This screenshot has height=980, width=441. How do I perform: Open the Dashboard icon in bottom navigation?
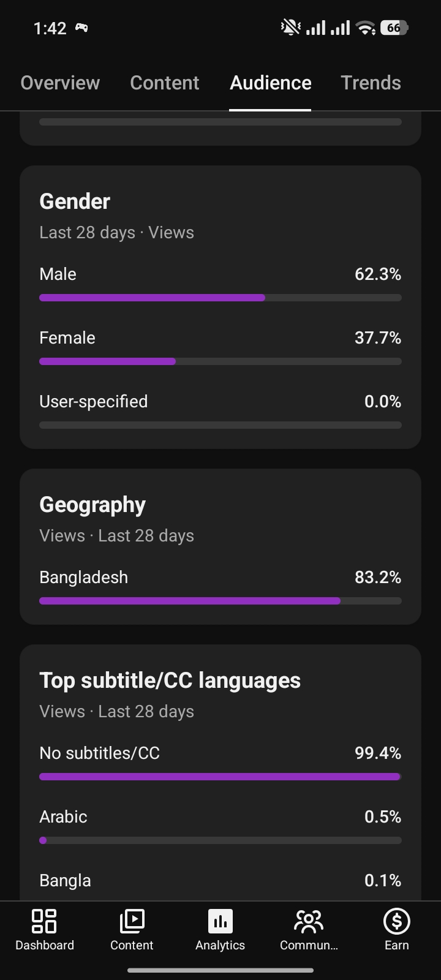pyautogui.click(x=44, y=921)
